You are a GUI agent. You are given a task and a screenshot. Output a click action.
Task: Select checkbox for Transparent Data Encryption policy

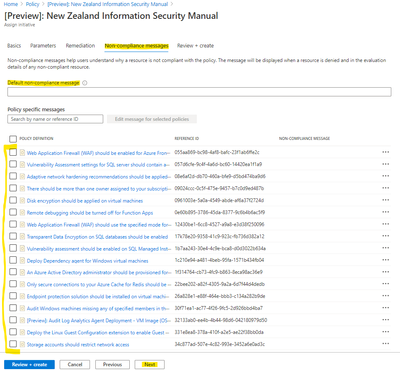(x=13, y=236)
